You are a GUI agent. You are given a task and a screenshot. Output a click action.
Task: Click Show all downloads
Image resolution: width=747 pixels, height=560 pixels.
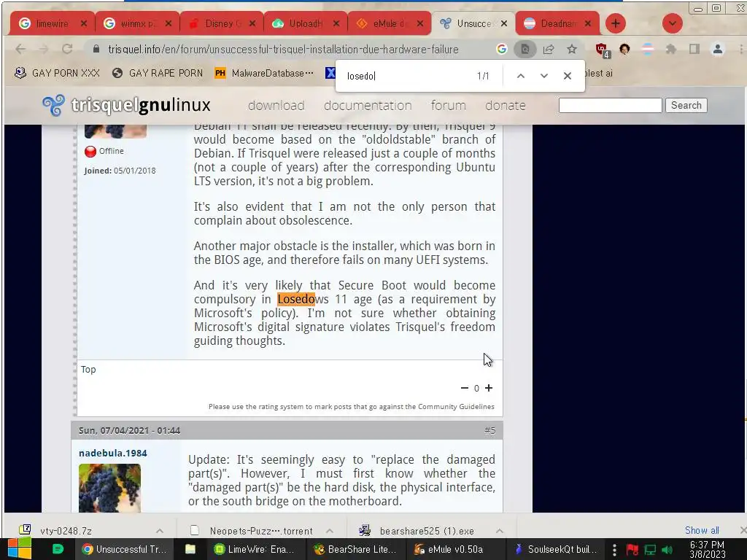point(702,531)
